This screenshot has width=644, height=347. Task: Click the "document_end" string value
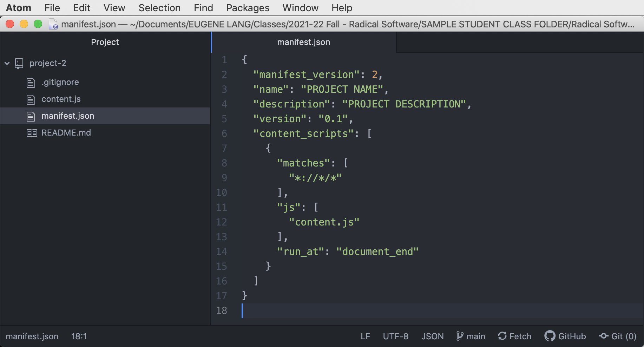pyautogui.click(x=377, y=251)
